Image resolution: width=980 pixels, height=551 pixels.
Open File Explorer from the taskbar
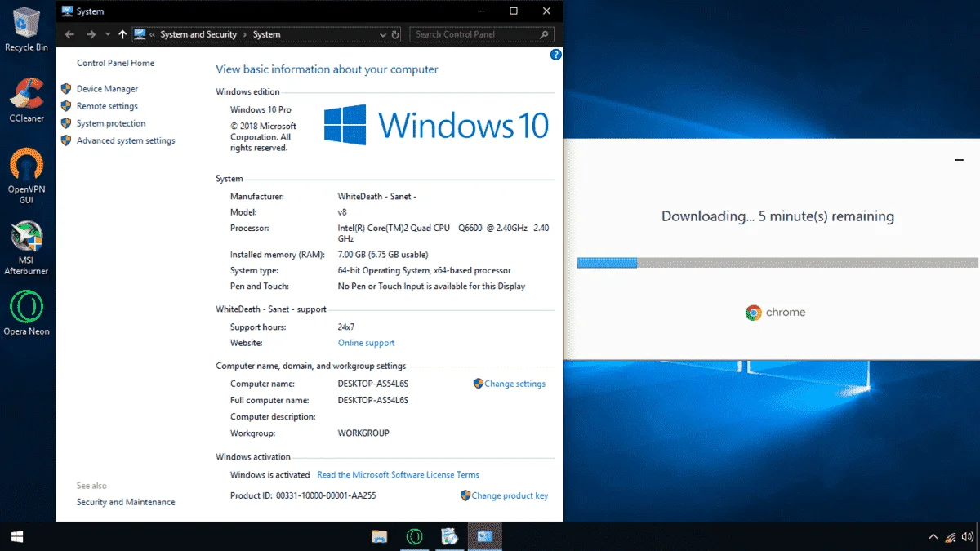[x=380, y=536]
